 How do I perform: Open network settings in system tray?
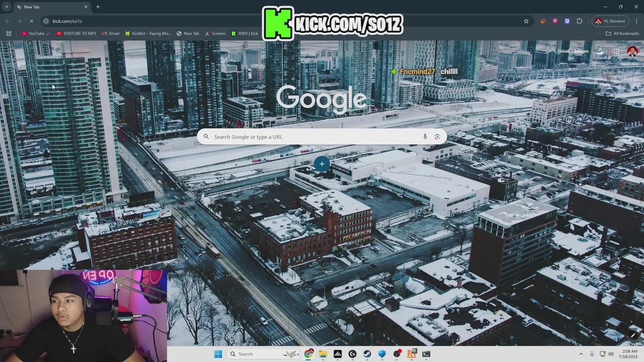(602, 354)
